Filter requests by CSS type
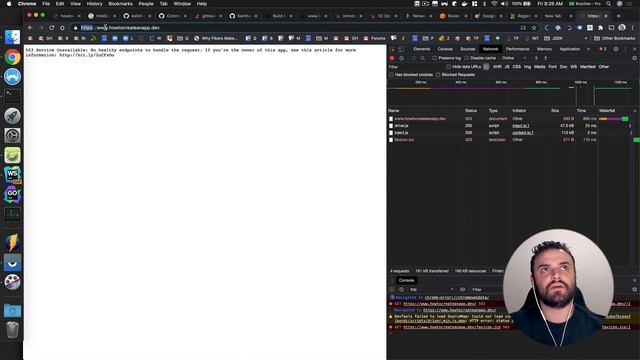The image size is (640, 360). coord(517,67)
